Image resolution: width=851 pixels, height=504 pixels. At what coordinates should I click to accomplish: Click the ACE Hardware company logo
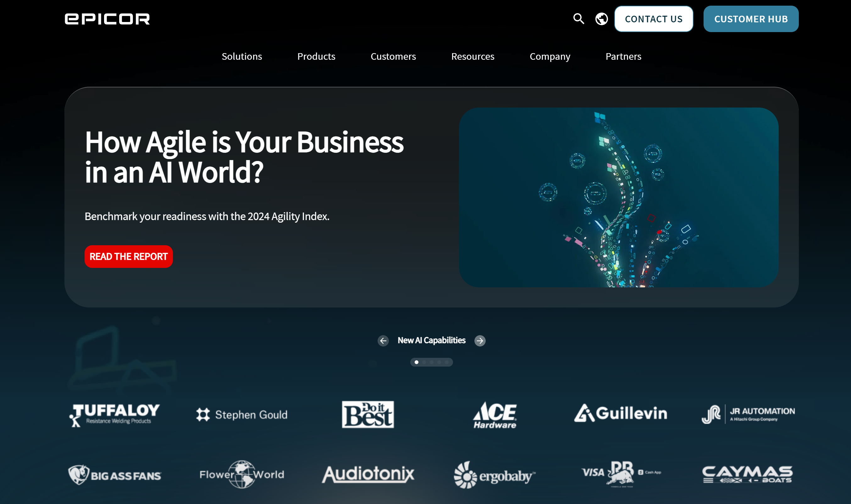(x=495, y=414)
